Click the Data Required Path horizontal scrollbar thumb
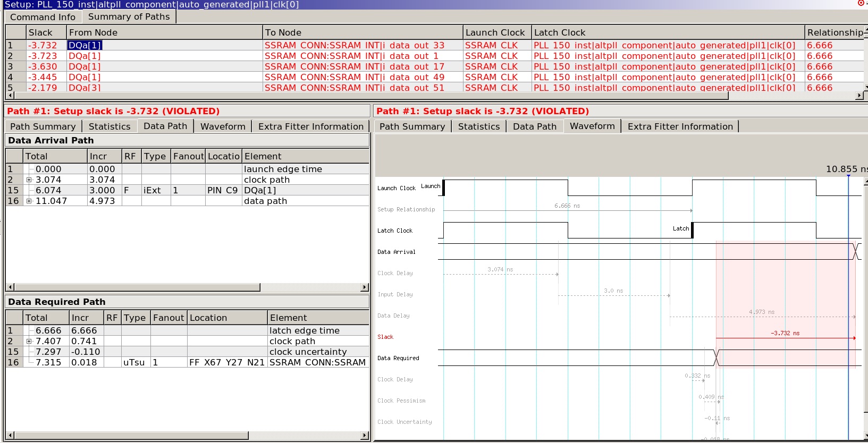This screenshot has width=868, height=443. pyautogui.click(x=131, y=436)
